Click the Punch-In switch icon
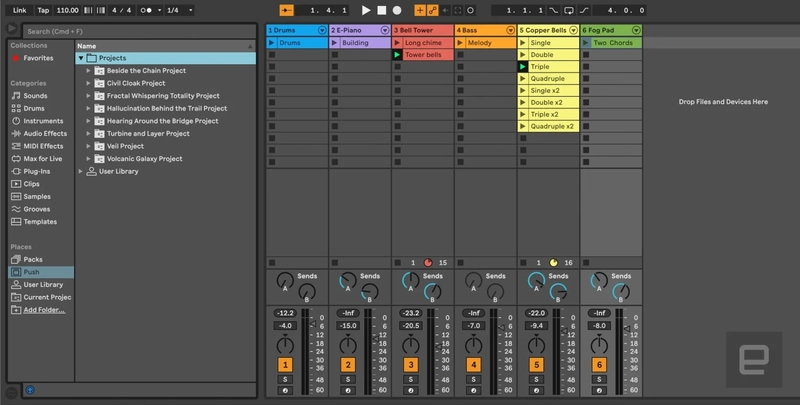 (554, 10)
